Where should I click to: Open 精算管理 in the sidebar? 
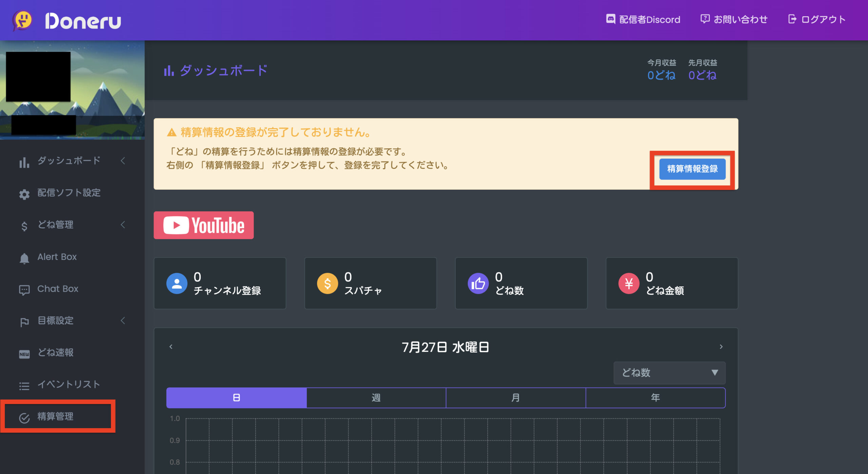[x=55, y=416]
